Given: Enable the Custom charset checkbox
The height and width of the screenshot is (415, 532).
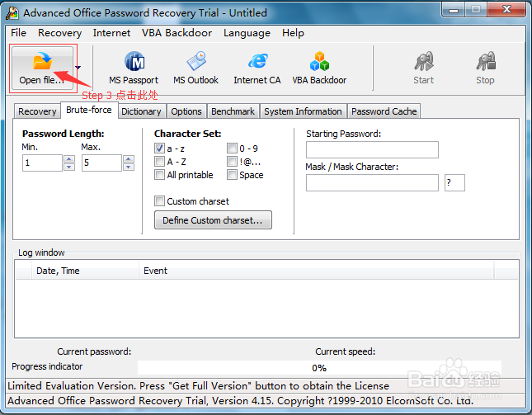Looking at the screenshot, I should (x=159, y=200).
